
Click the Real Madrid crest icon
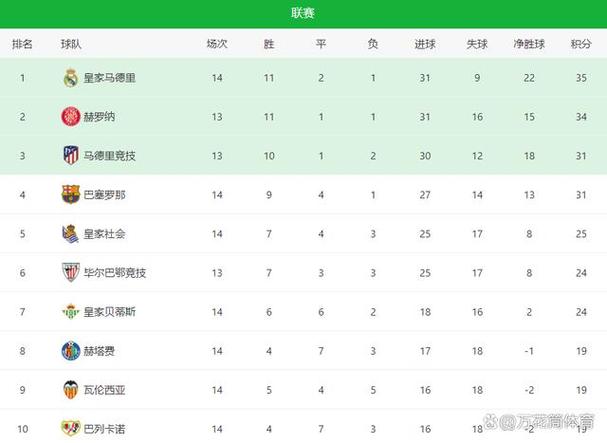(x=71, y=78)
